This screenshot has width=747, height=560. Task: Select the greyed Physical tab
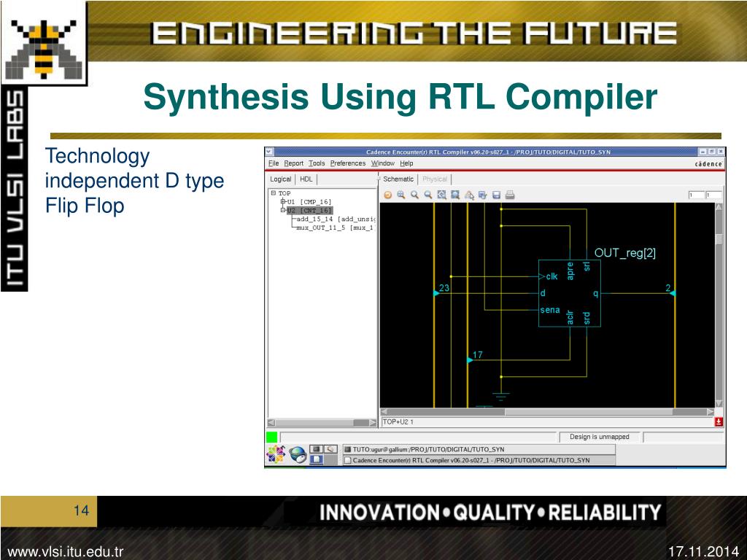pos(435,179)
